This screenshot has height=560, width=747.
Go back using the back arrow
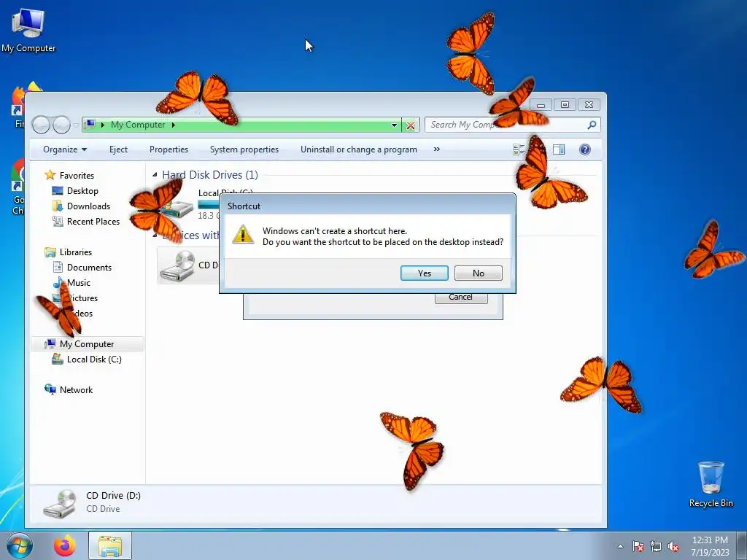[x=41, y=125]
